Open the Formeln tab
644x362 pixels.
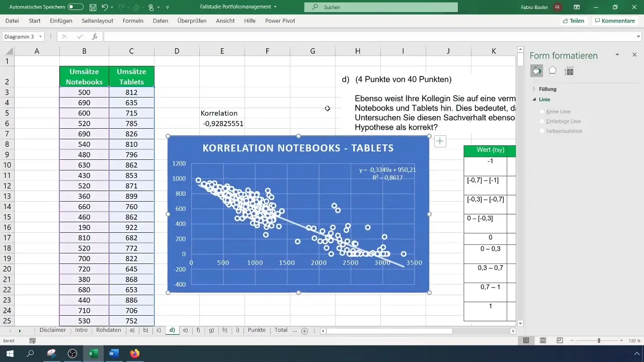coord(133,21)
